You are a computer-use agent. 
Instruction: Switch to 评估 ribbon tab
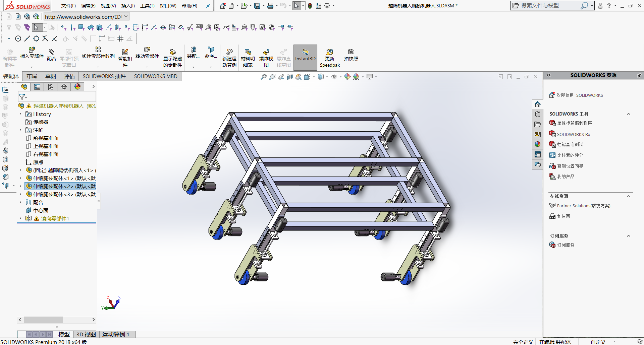tap(69, 76)
